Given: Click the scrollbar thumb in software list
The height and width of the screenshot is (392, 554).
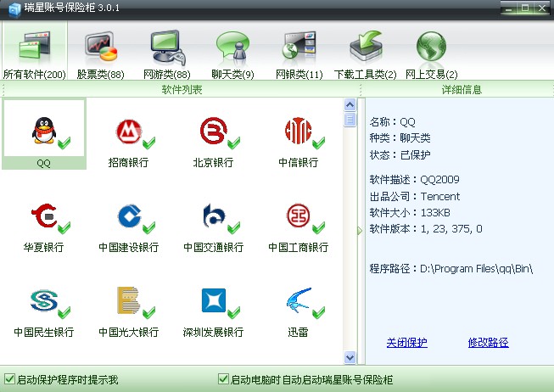Looking at the screenshot, I should coord(350,120).
